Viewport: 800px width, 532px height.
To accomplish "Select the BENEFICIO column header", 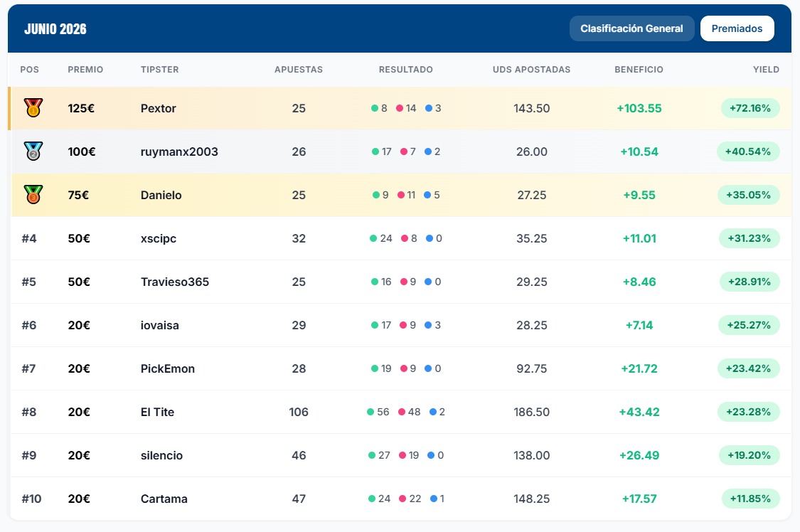I will coord(639,70).
